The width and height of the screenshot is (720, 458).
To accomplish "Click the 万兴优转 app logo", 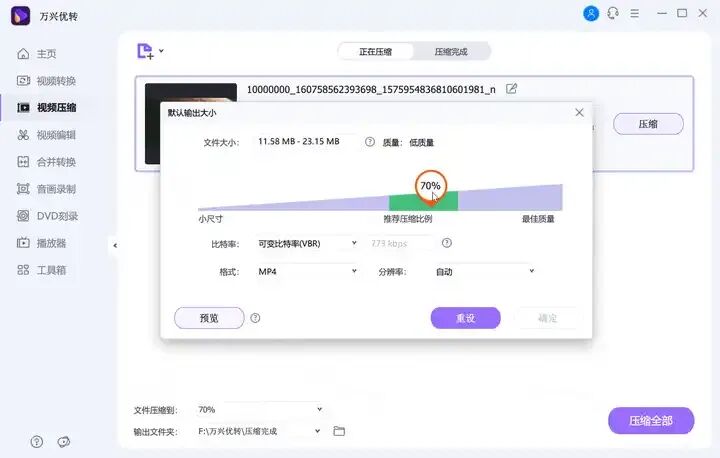I will tap(20, 16).
